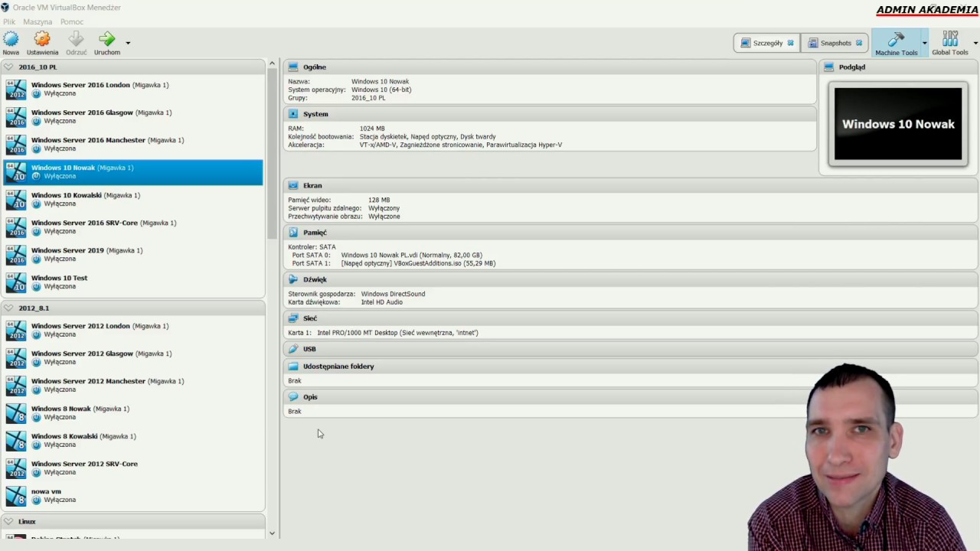
Task: Select Global Tools button
Action: (x=950, y=43)
